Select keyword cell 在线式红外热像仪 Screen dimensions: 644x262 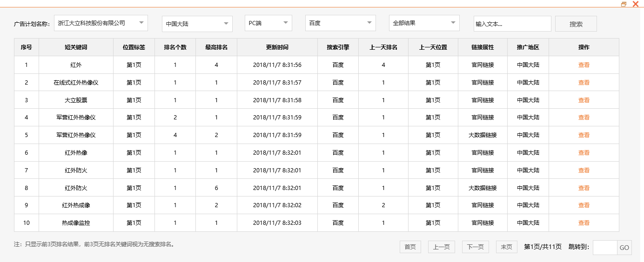tap(76, 83)
